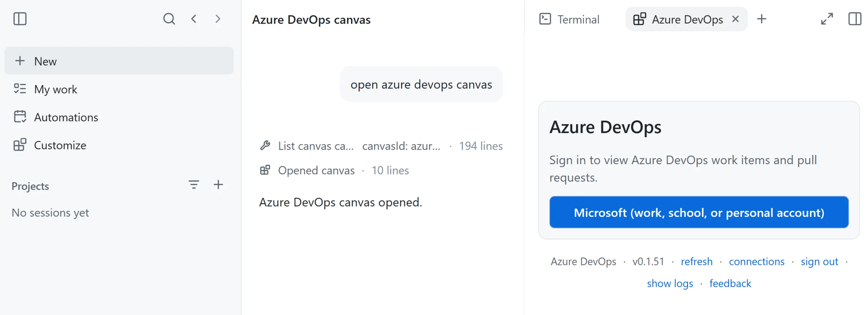Toggle the right side panel icon
868x315 pixels.
tap(855, 19)
